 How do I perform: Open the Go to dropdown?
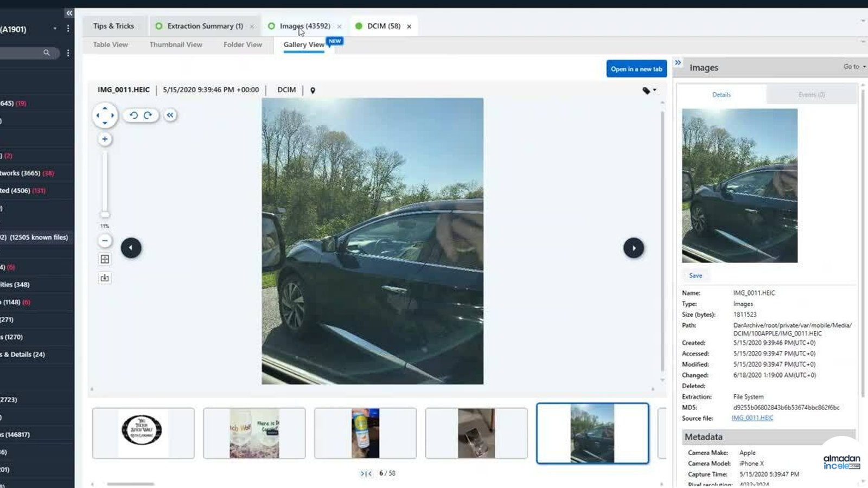(854, 67)
